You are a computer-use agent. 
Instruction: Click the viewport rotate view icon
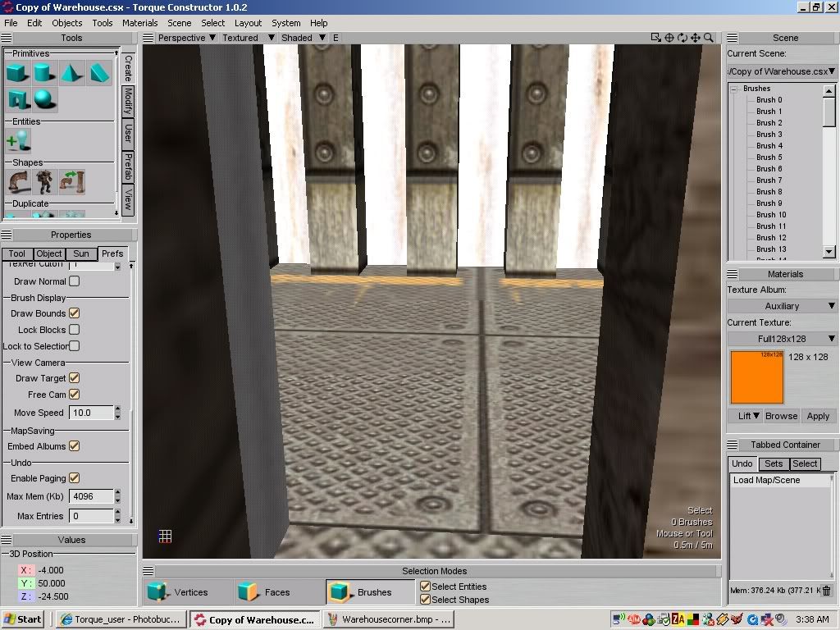click(x=682, y=38)
